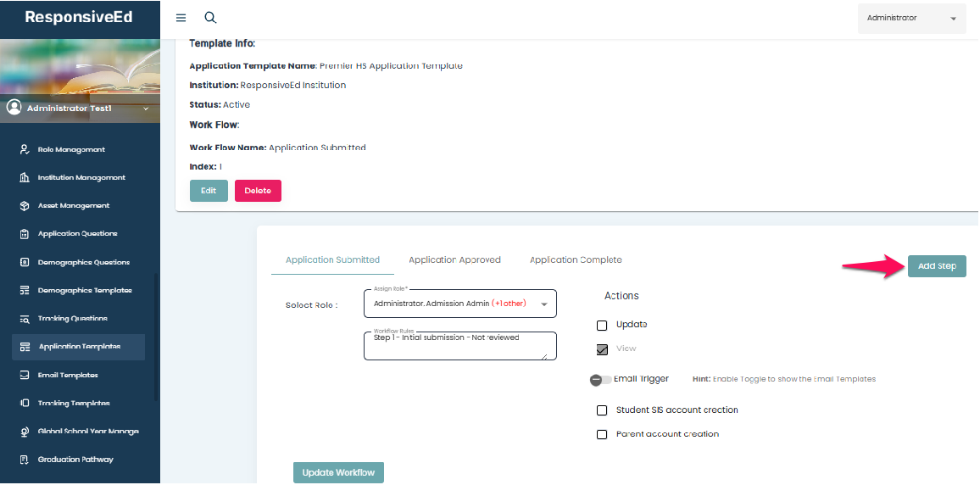Click the Asset Management cube icon
980x485 pixels.
25,206
